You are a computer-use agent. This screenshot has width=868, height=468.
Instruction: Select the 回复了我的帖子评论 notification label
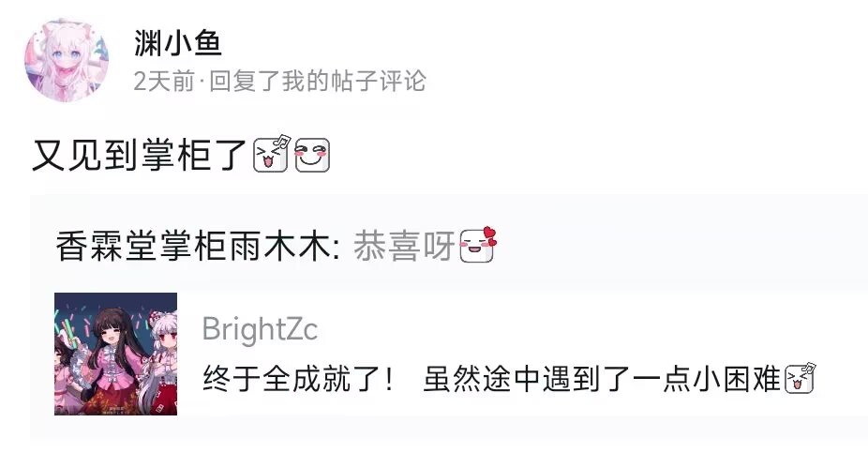click(317, 82)
